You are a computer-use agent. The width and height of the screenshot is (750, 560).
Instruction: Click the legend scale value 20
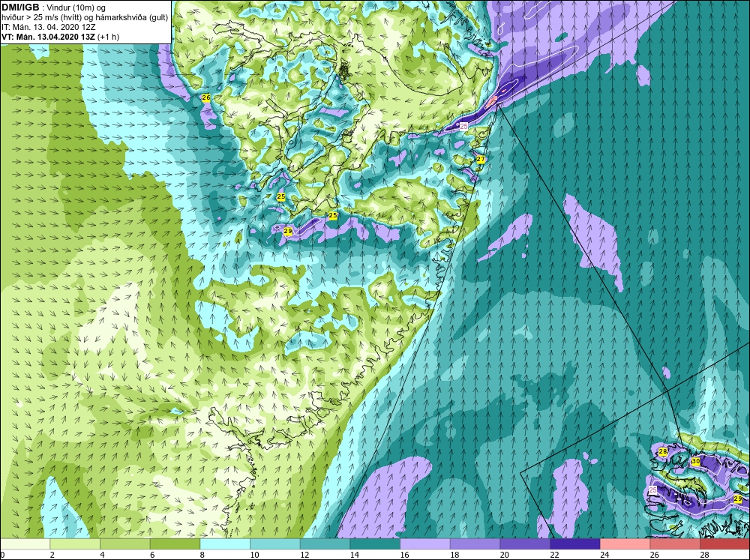click(504, 555)
